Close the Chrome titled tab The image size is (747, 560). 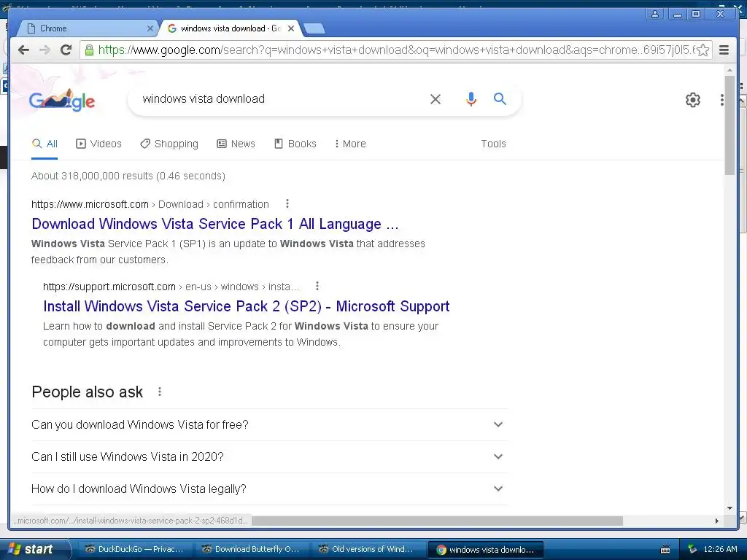pos(150,28)
